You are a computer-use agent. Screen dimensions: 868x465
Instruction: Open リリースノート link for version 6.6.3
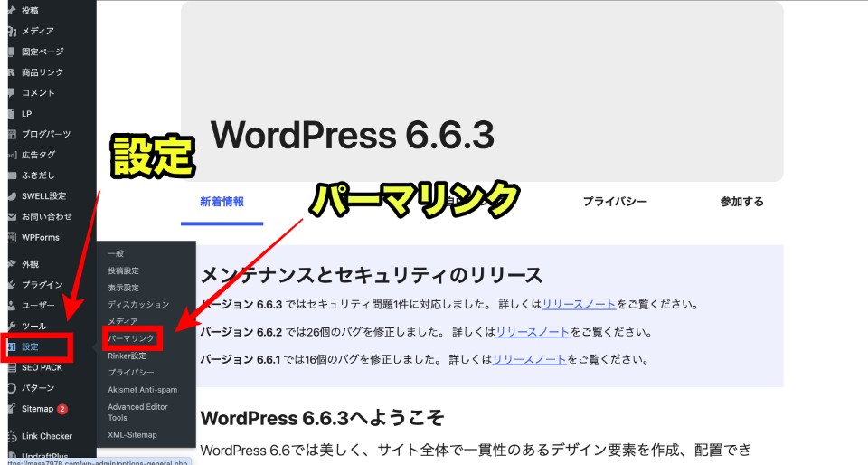[x=579, y=305]
